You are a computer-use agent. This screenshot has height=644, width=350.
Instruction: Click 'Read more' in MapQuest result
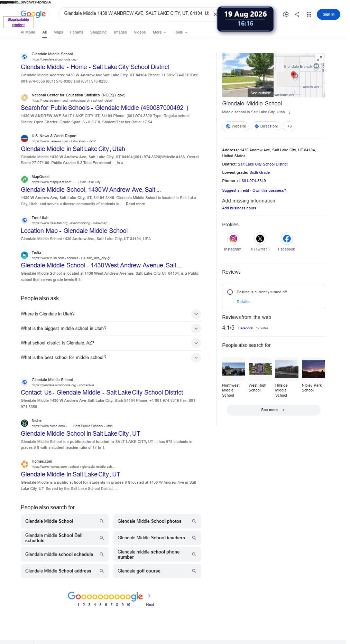click(135, 204)
